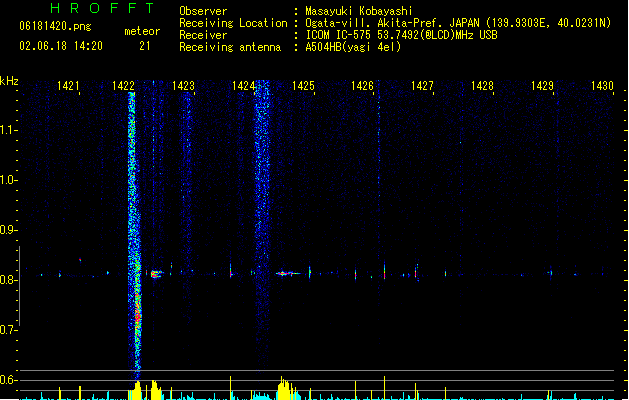Screen dimensions: 629x400
Task: Click the 'Receiving Location' label
Action: coord(233,23)
